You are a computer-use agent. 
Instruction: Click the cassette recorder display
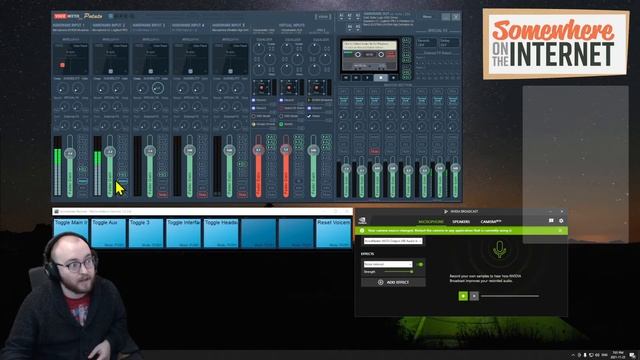point(369,55)
